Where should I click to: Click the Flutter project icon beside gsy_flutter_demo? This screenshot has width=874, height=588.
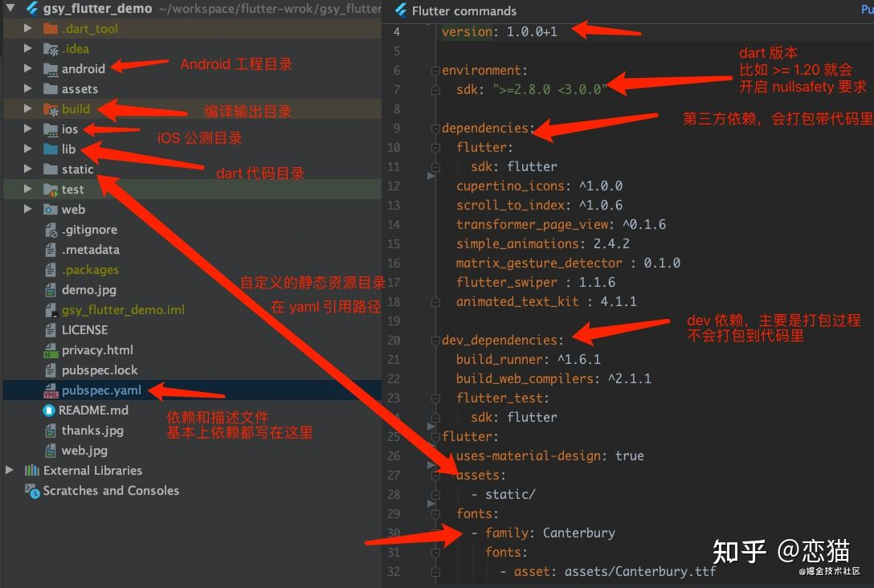coord(32,8)
